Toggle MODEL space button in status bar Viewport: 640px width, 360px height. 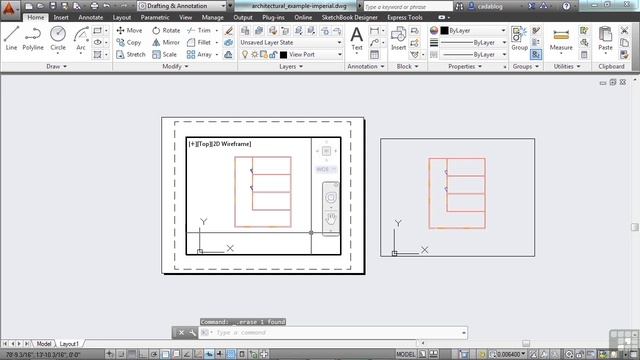click(x=406, y=354)
